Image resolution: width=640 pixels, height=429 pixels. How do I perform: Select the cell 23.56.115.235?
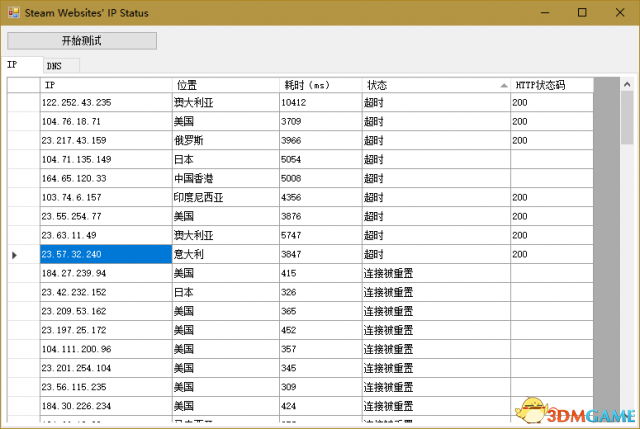(x=106, y=387)
